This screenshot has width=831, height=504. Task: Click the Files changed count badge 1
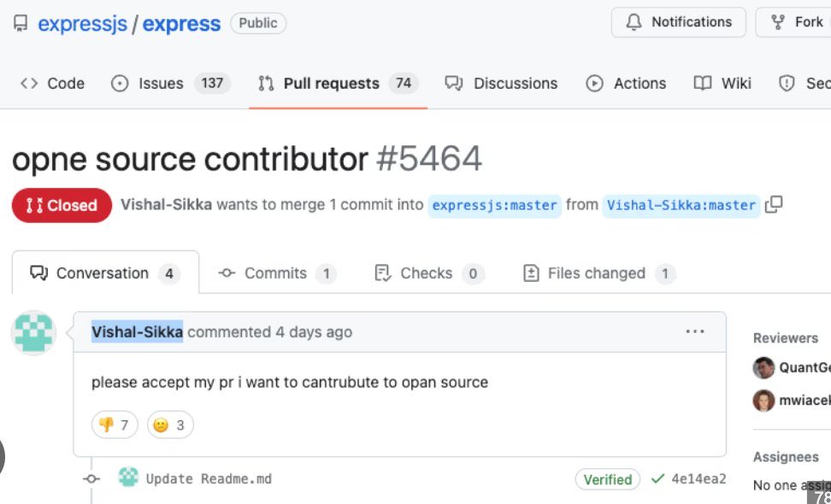664,273
